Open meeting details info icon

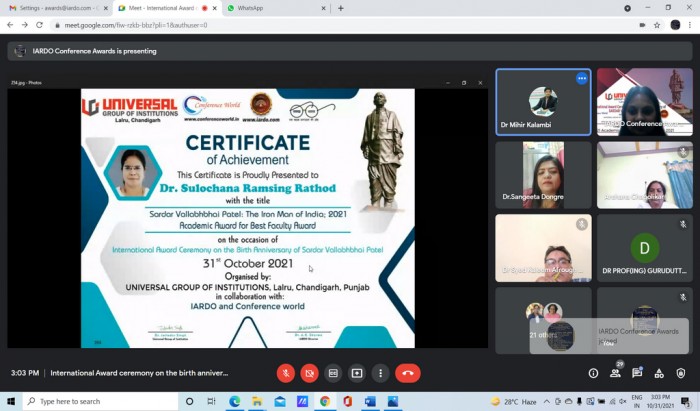coord(593,373)
